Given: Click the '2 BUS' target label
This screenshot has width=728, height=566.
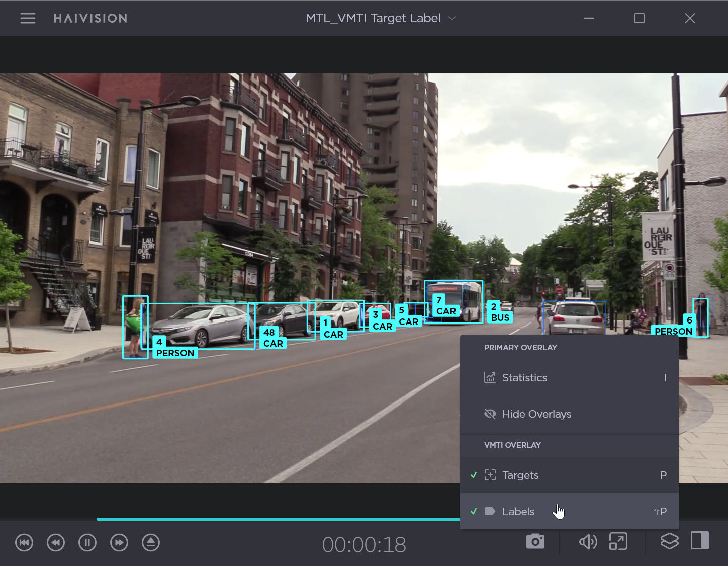Looking at the screenshot, I should 500,312.
